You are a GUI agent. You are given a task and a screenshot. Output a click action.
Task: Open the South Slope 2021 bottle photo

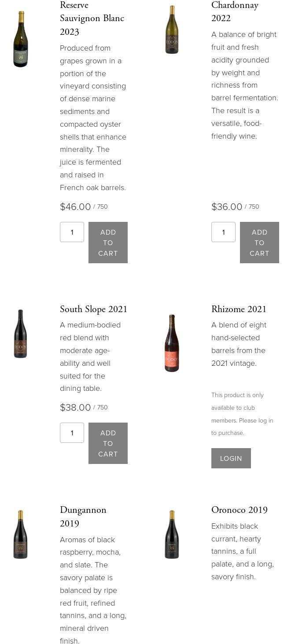click(x=20, y=334)
